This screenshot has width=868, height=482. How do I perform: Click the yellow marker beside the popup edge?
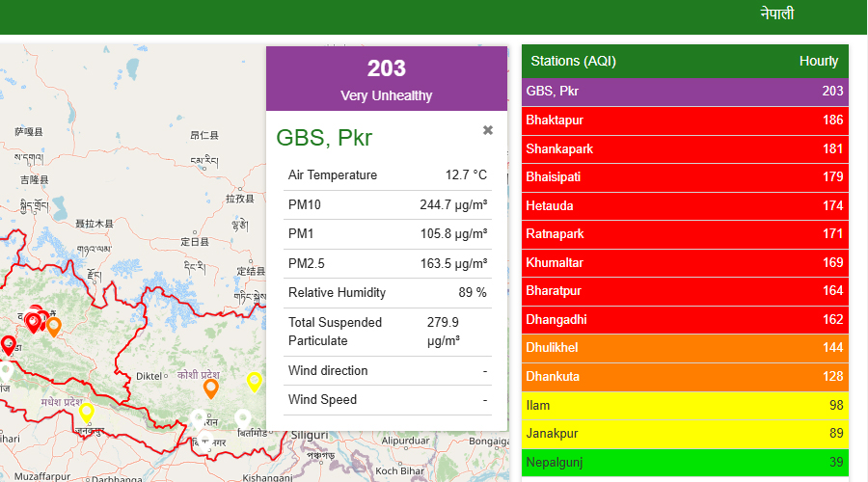[255, 381]
